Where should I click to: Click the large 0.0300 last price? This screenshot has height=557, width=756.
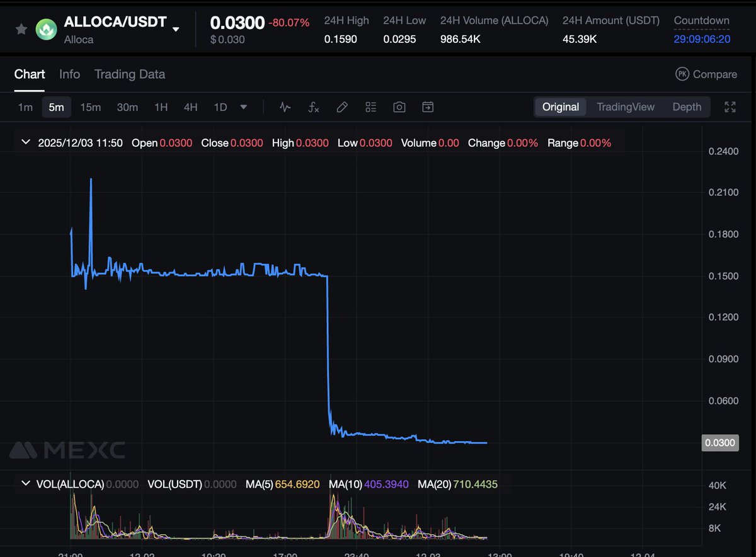[x=237, y=23]
